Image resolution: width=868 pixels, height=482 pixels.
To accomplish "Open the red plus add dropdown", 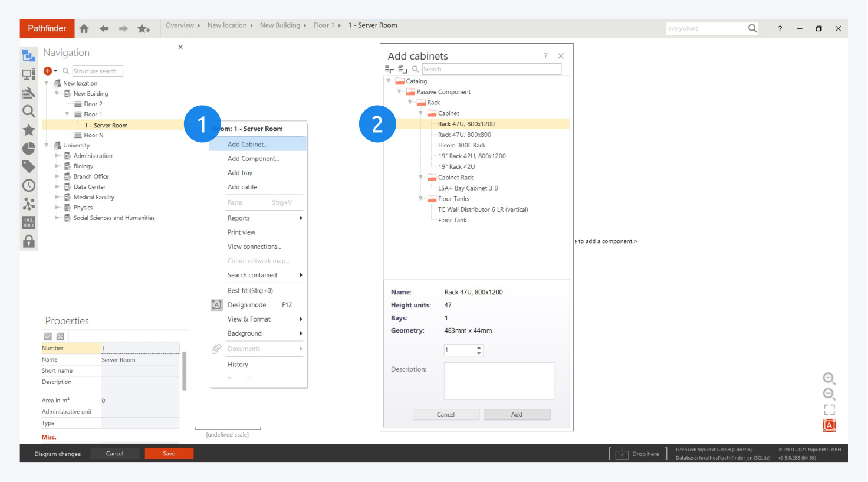I will point(50,71).
